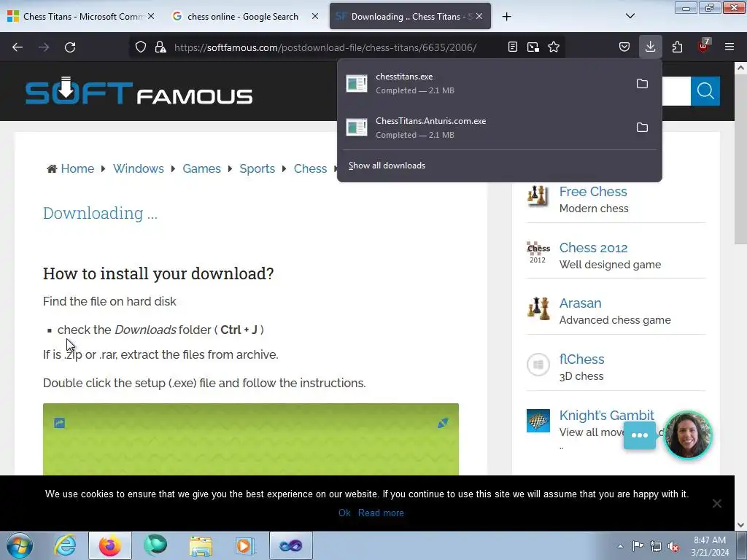Open the Arasan link
The height and width of the screenshot is (560, 747).
point(580,303)
